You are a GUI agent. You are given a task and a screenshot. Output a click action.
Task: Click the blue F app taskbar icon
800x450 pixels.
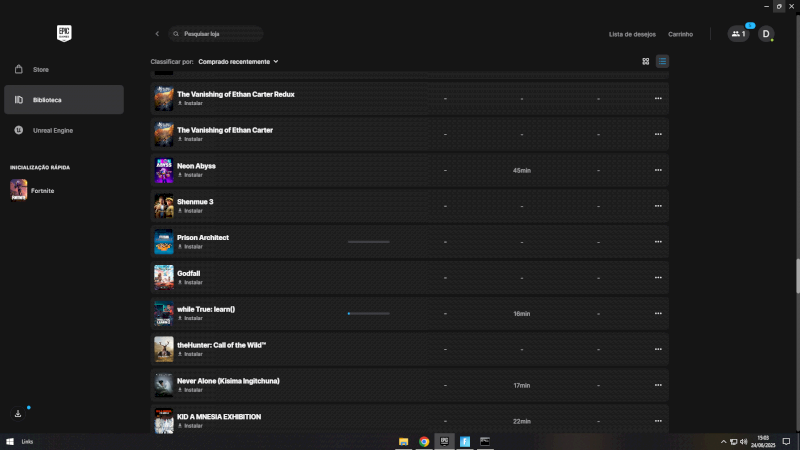(x=465, y=441)
